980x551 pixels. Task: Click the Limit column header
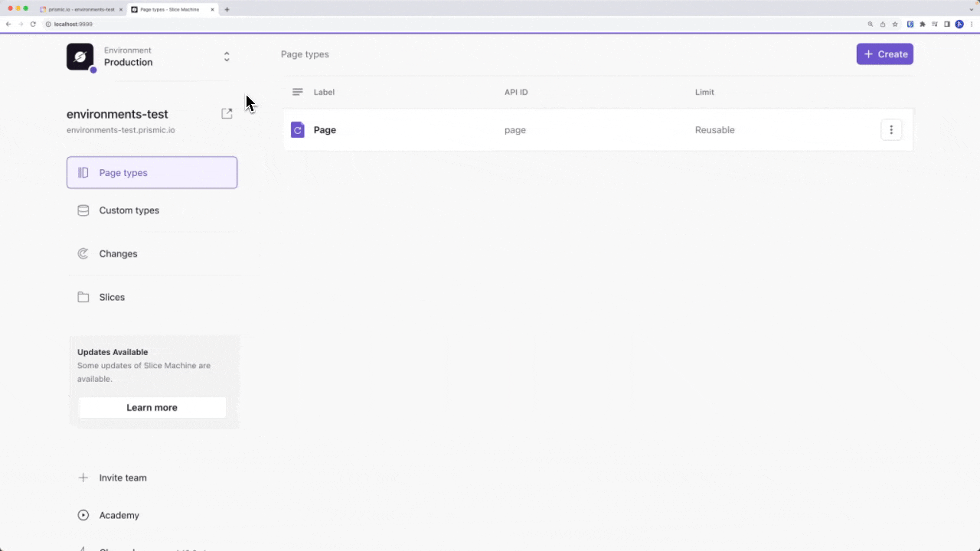[x=704, y=92]
